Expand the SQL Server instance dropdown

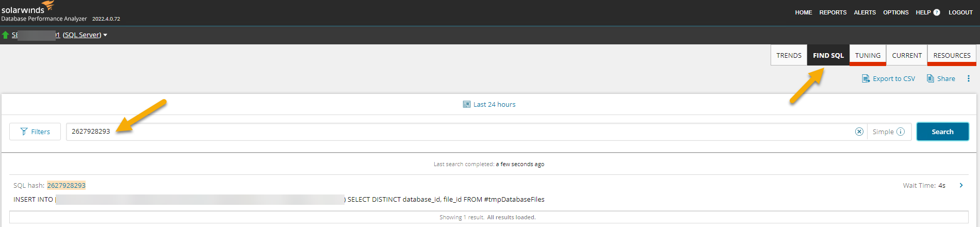click(x=105, y=35)
